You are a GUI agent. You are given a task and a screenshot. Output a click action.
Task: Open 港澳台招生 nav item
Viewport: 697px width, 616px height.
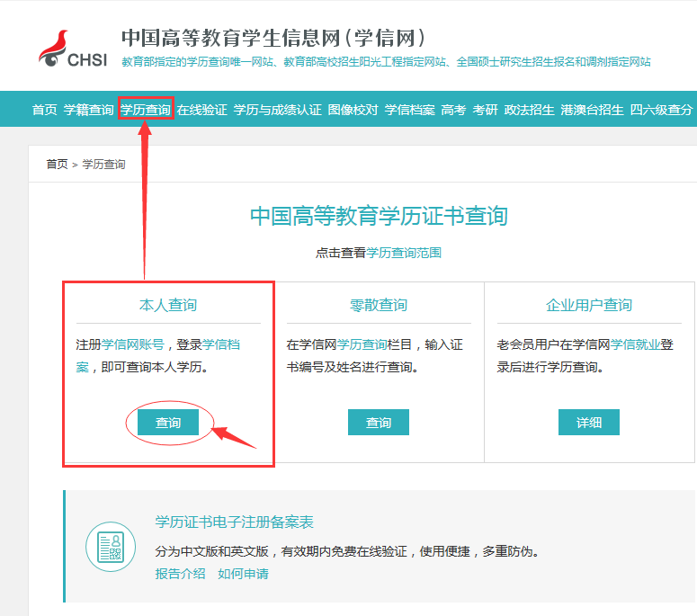click(592, 110)
